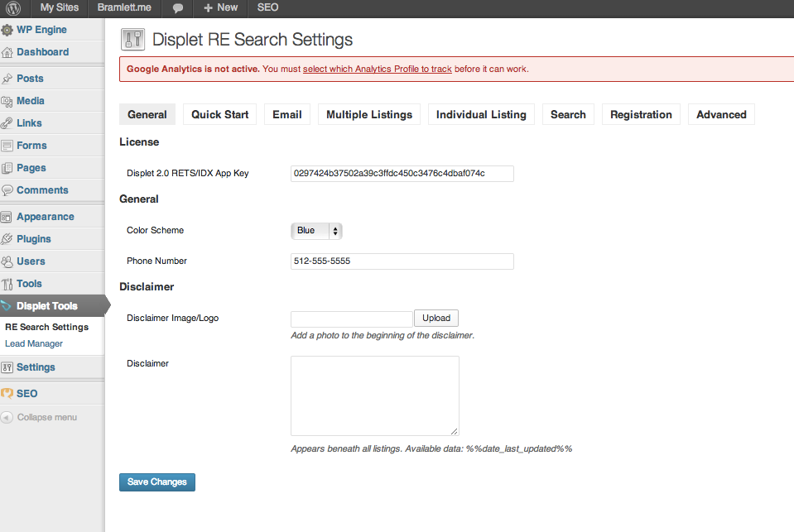Click the Save Changes button
Image resolution: width=794 pixels, height=532 pixels.
tap(157, 482)
